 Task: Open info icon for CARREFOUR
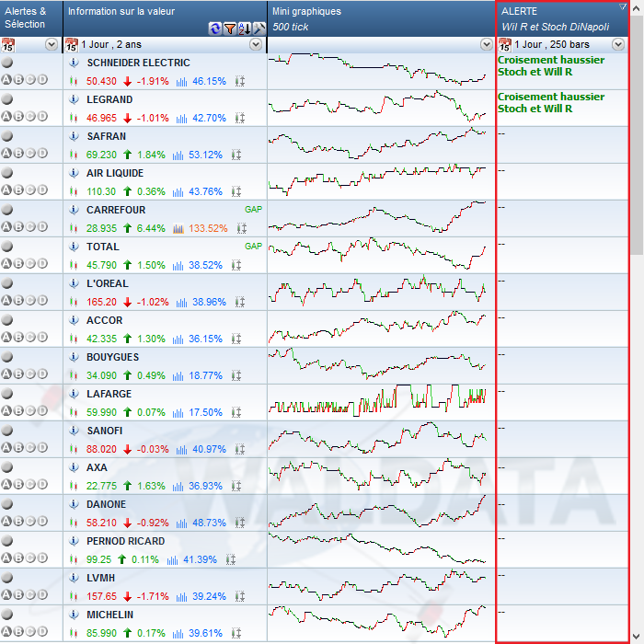point(74,210)
